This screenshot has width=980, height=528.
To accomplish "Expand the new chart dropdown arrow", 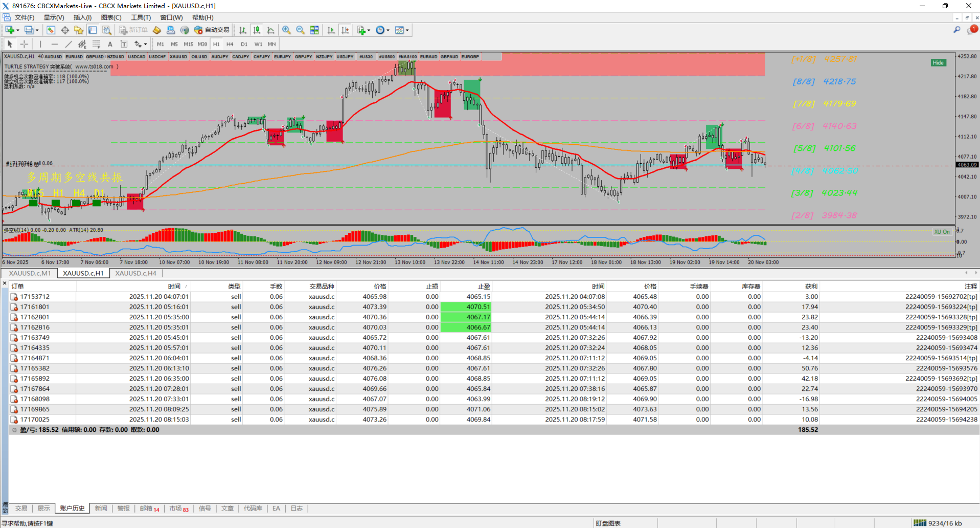I will coord(18,30).
